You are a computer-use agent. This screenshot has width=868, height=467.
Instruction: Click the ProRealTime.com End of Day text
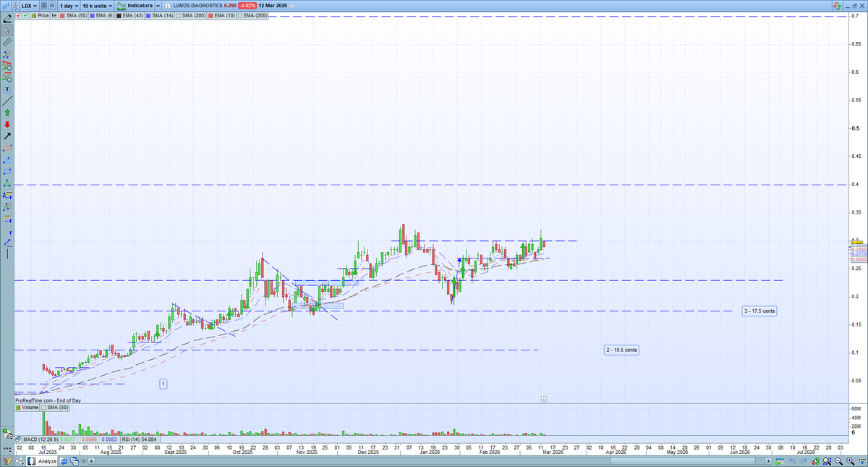[x=48, y=400]
